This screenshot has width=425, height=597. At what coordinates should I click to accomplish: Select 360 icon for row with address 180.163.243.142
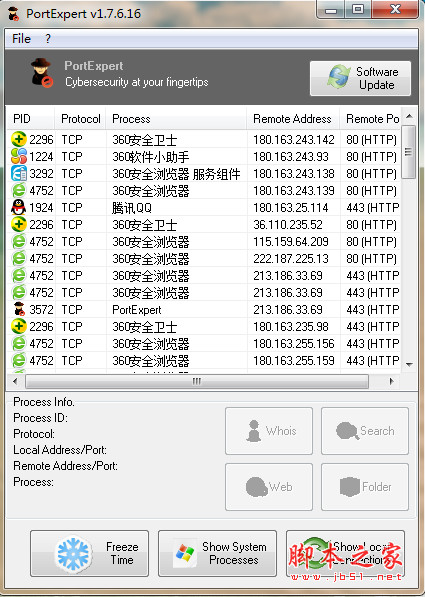tap(19, 139)
